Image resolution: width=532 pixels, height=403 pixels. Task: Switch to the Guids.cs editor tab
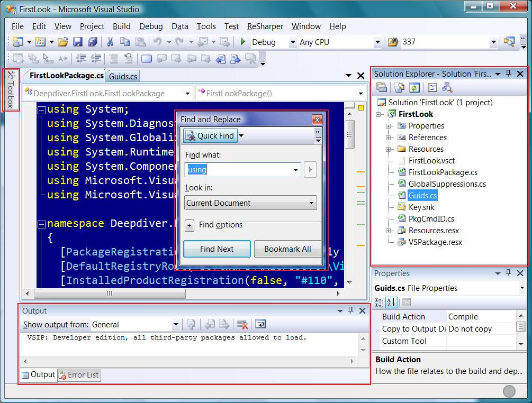[x=123, y=76]
